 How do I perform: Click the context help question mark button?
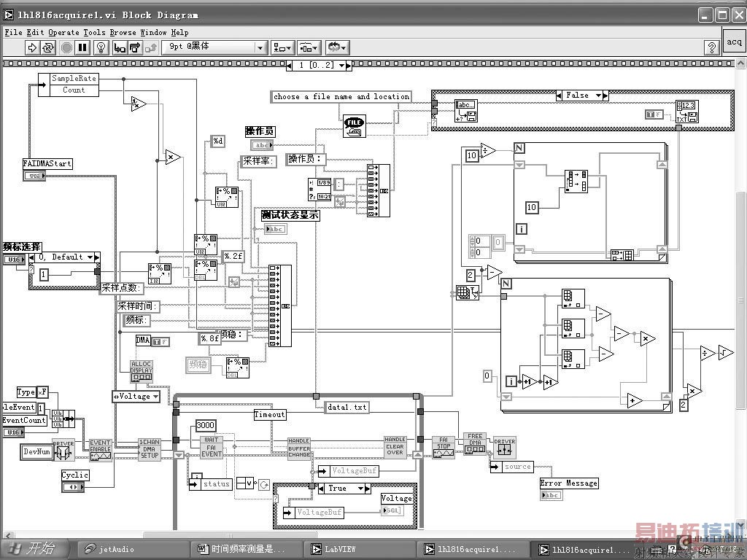pos(711,47)
